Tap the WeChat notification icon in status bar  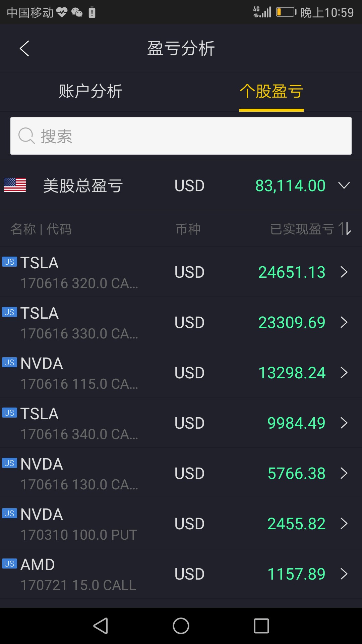point(77,13)
